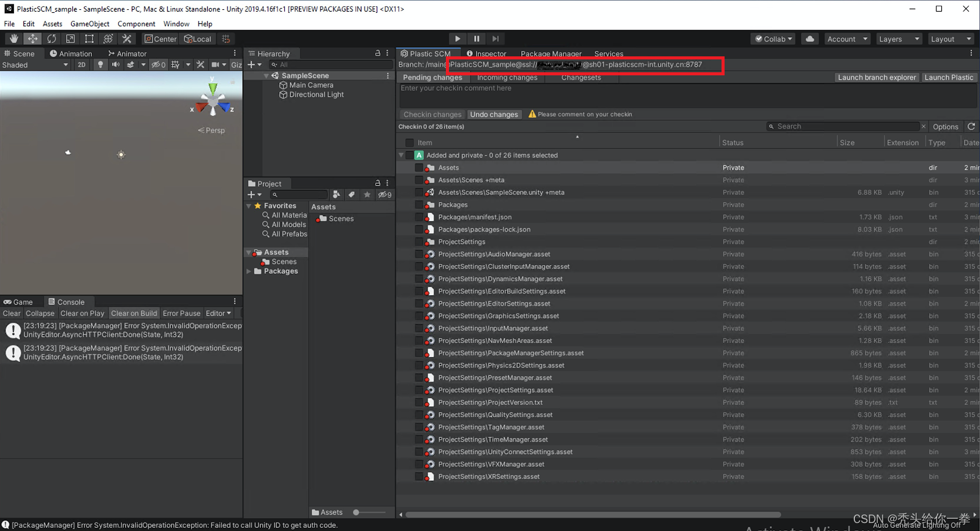Check the box for Packages\manifest.json
Viewport: 980px width, 531px height.
(x=419, y=217)
